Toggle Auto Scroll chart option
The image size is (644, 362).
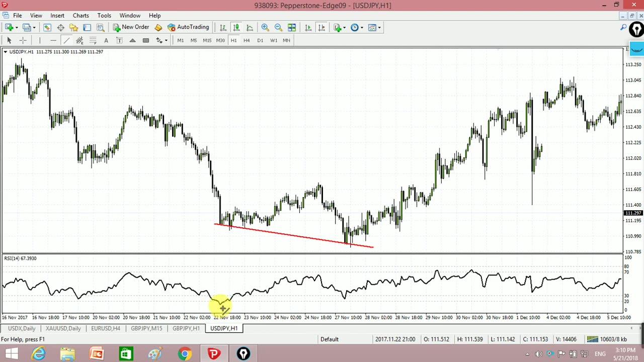pos(308,27)
